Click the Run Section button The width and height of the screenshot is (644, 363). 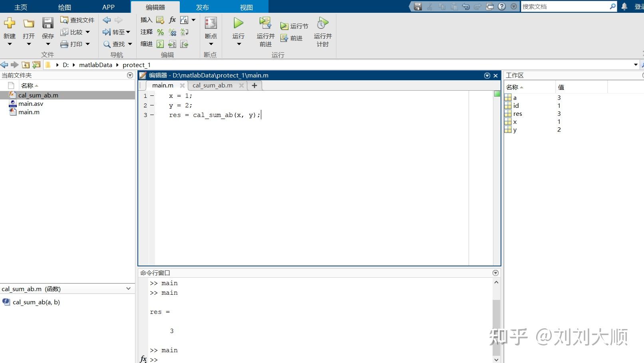[294, 26]
